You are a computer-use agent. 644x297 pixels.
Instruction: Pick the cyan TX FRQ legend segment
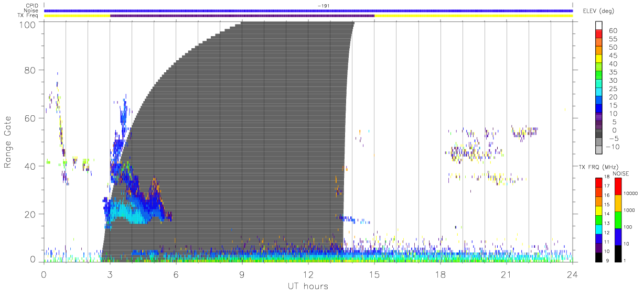pyautogui.click(x=599, y=228)
